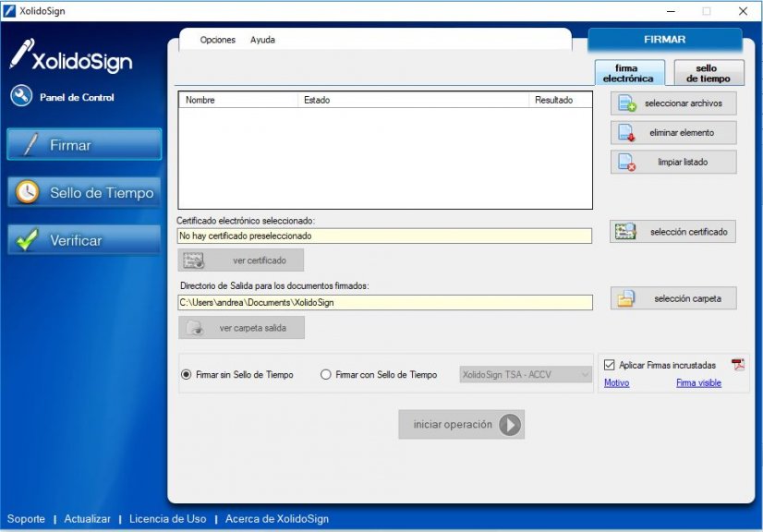This screenshot has width=763, height=532.
Task: Close the XolidoSign window
Action: point(743,11)
